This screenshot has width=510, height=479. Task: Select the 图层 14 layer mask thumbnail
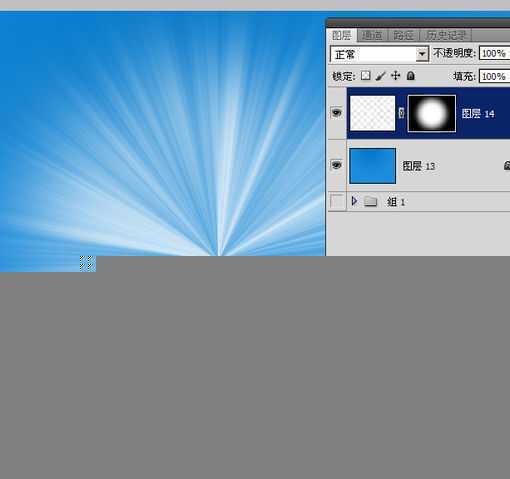point(432,113)
